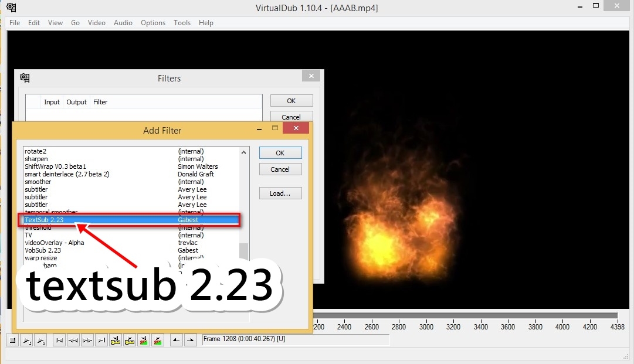Click the frame position display field
Screen dimensions: 634x364
click(296, 339)
